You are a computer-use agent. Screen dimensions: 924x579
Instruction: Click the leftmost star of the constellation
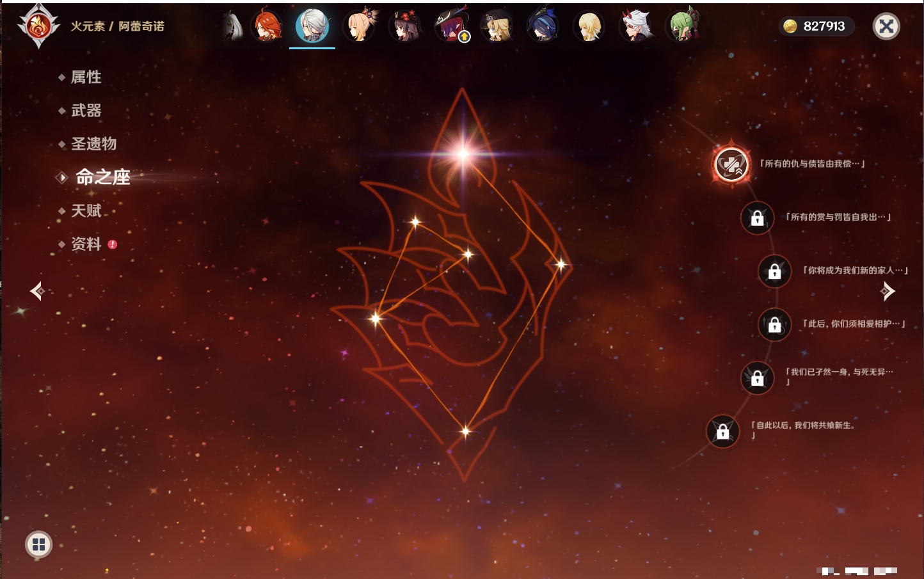coord(376,318)
